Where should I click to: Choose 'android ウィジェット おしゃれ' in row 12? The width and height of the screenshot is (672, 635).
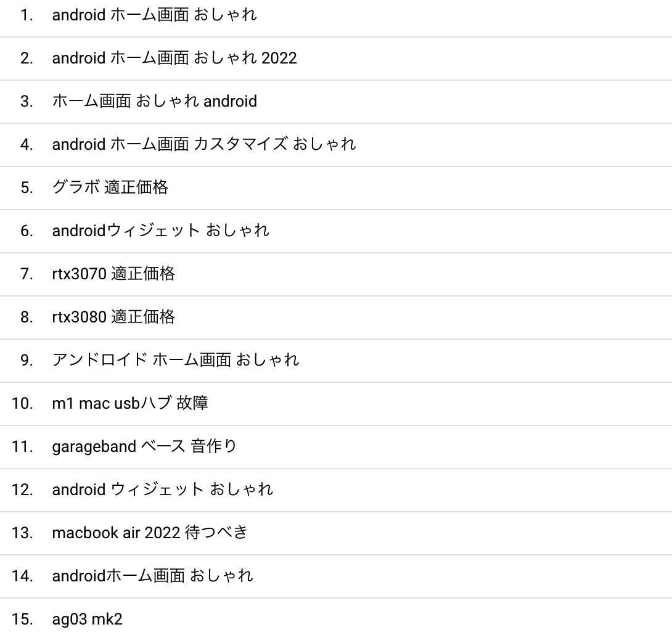click(x=162, y=490)
